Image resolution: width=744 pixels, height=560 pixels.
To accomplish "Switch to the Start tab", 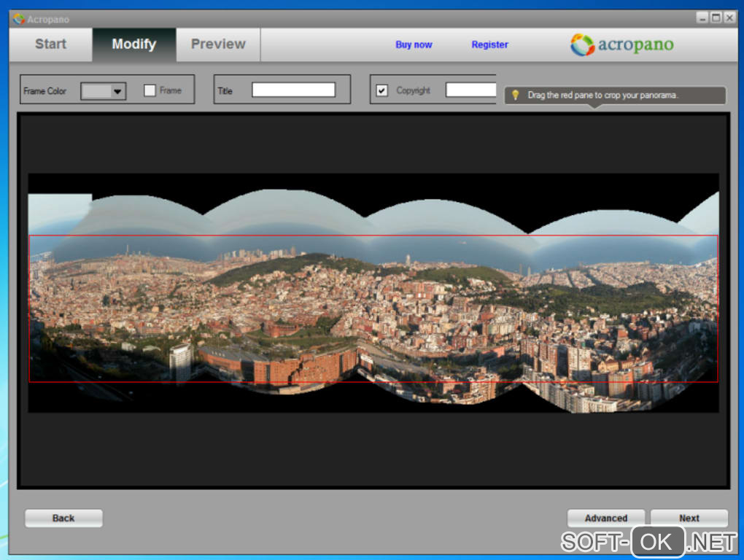I will 51,44.
